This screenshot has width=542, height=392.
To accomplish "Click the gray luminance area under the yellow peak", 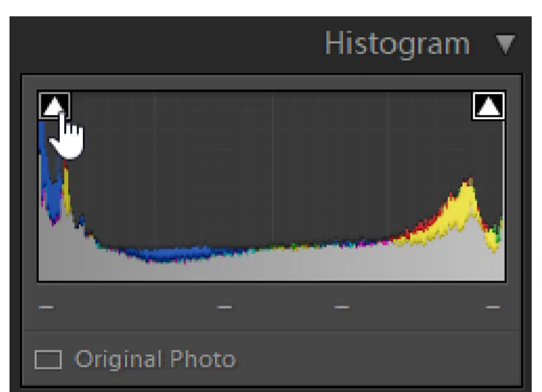I will tap(463, 256).
